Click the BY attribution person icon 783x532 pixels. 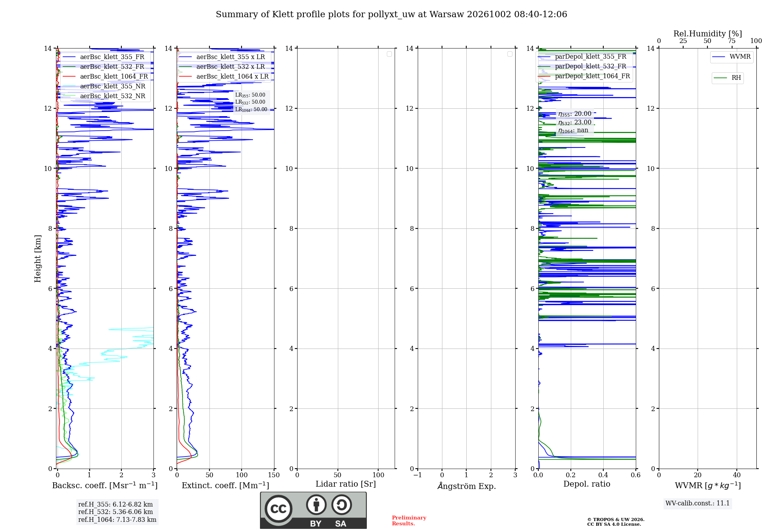[316, 505]
